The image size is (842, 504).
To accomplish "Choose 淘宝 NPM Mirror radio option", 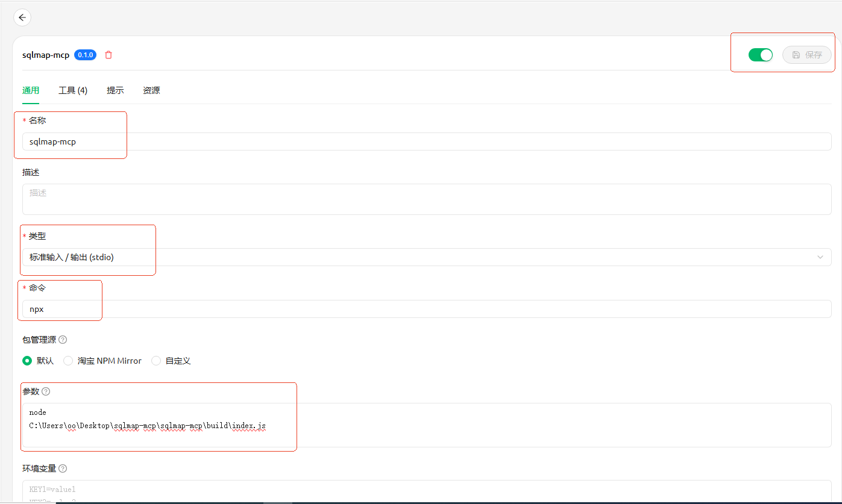I will pos(68,361).
